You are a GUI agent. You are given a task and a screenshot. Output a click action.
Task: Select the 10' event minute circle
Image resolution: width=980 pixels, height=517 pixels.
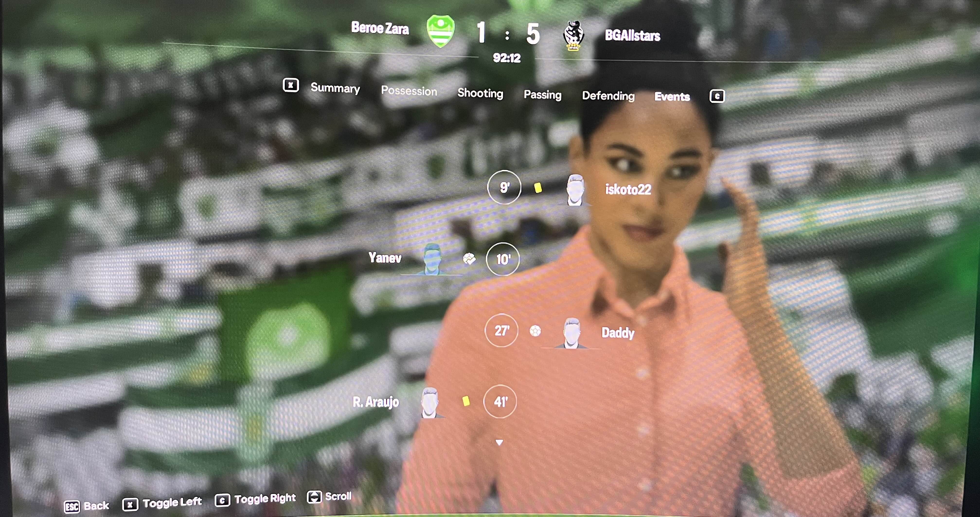click(503, 259)
